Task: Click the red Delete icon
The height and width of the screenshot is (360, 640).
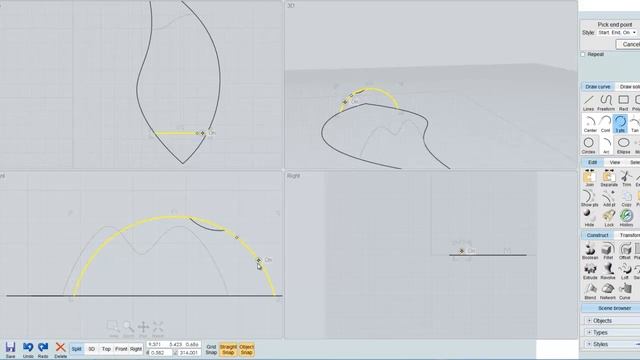Action: (60, 349)
